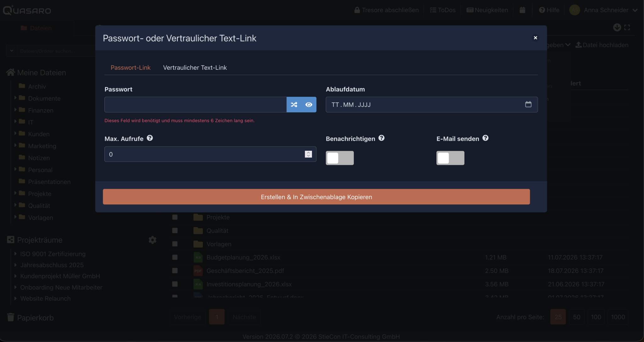Select Präsentationen folder in tree
Viewport: 644px width, 342px height.
point(49,182)
